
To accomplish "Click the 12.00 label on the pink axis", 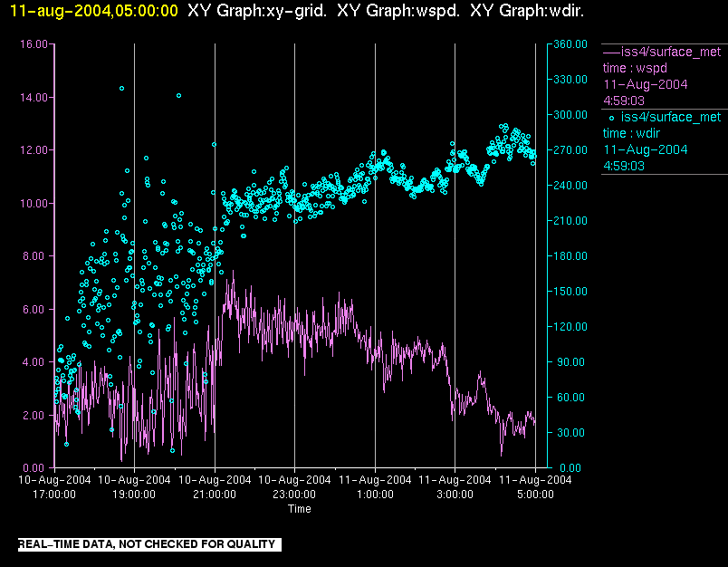I will (34, 150).
